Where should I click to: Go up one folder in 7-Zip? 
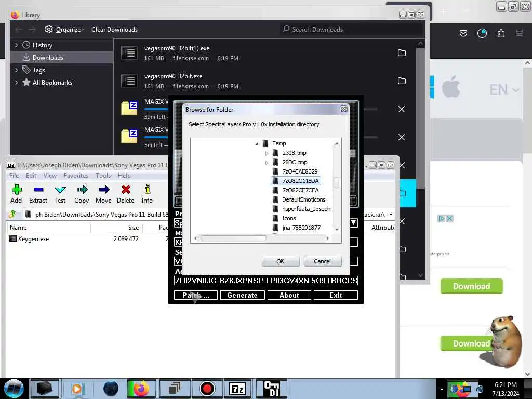click(x=12, y=214)
